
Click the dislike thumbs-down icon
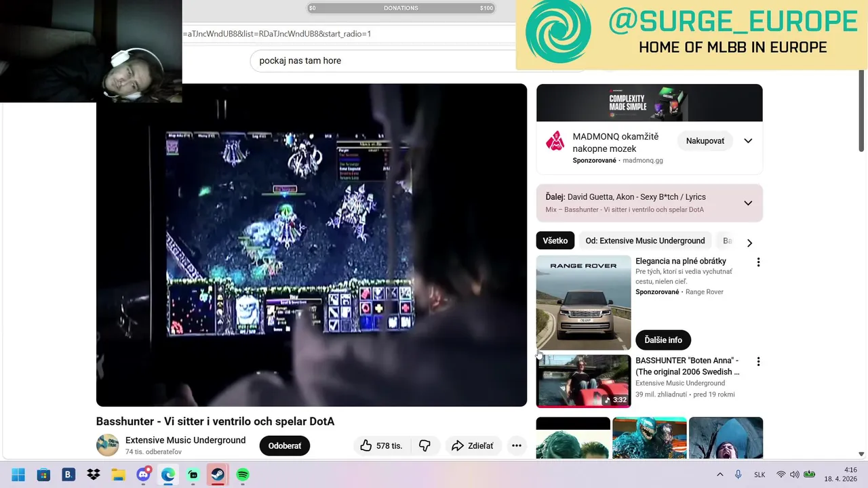pyautogui.click(x=425, y=445)
